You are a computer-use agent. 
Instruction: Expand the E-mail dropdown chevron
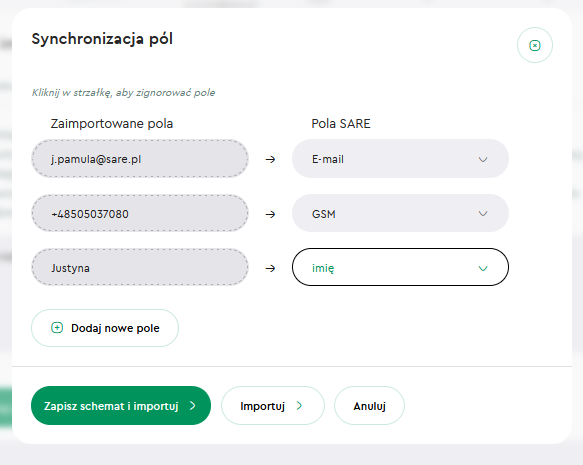pyautogui.click(x=483, y=159)
